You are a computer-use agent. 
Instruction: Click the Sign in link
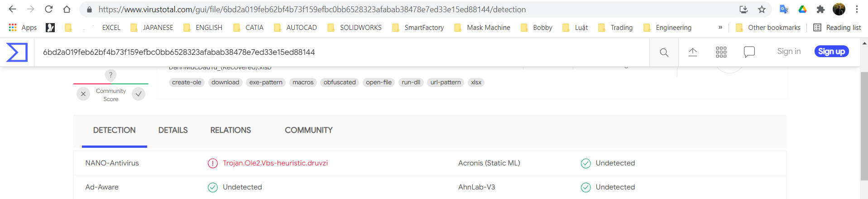click(789, 52)
